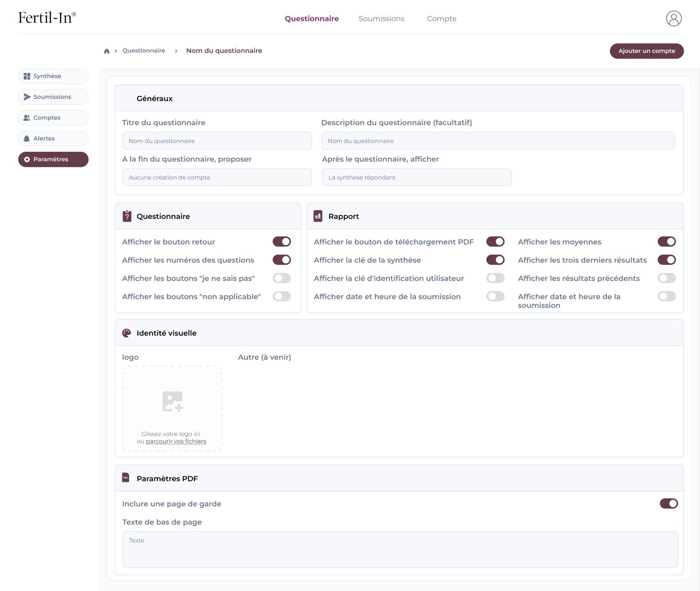
Task: Enable "Afficher la clé d'identification utilisateur"
Action: tap(495, 278)
